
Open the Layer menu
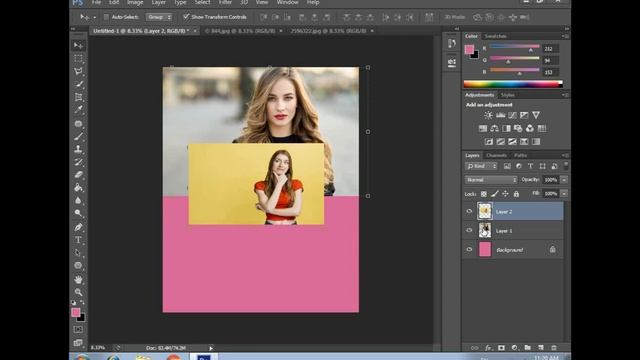point(159,2)
